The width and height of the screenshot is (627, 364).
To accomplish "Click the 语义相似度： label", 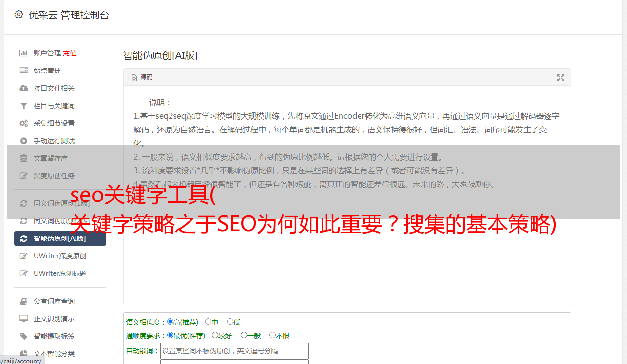I will tap(146, 322).
